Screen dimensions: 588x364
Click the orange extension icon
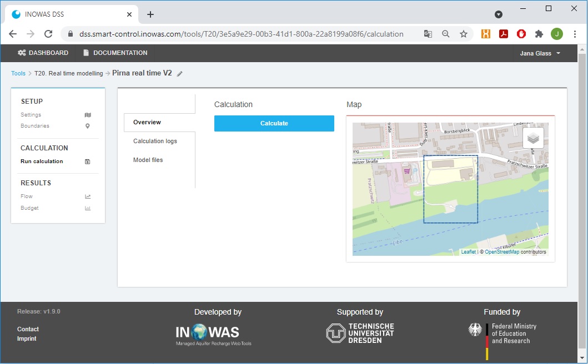pyautogui.click(x=486, y=34)
